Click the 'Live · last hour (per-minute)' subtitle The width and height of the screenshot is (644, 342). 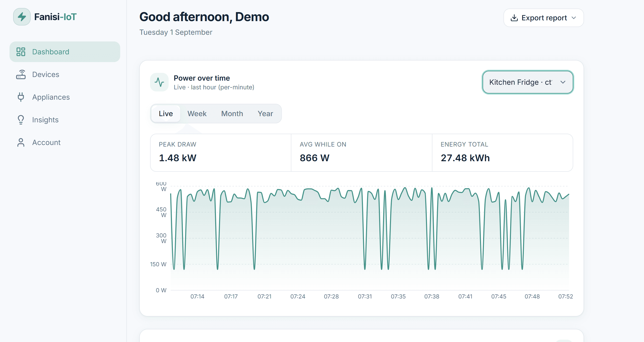214,87
